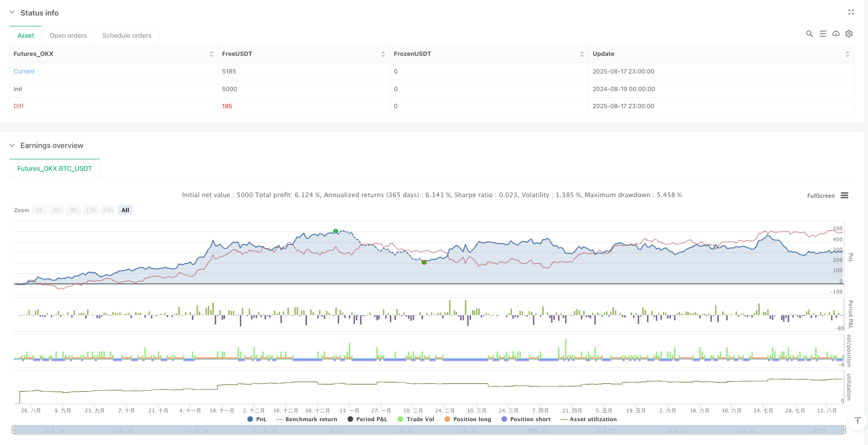
Task: Click the green marker on PnL curve peak
Action: 335,231
